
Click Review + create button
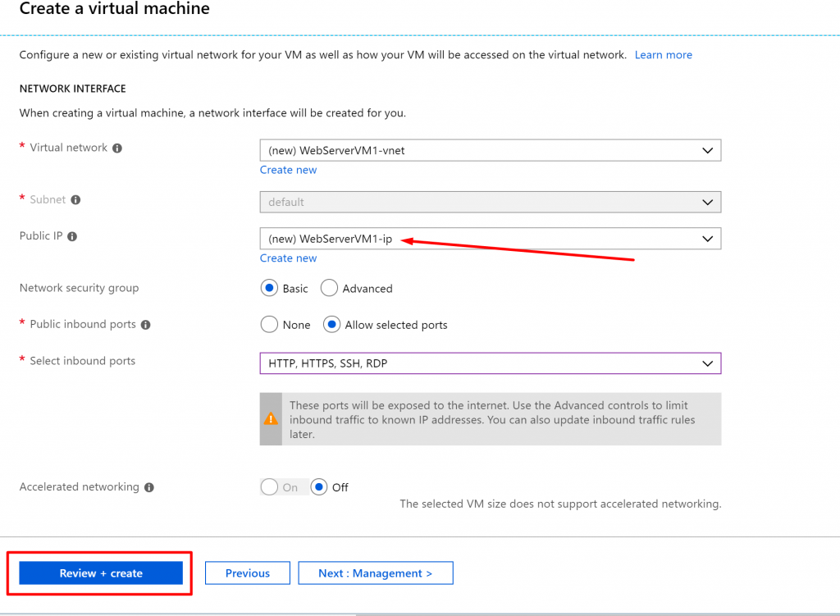click(x=101, y=573)
